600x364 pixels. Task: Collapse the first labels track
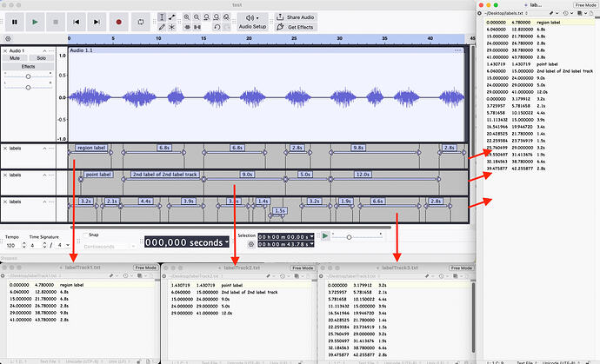pos(44,149)
